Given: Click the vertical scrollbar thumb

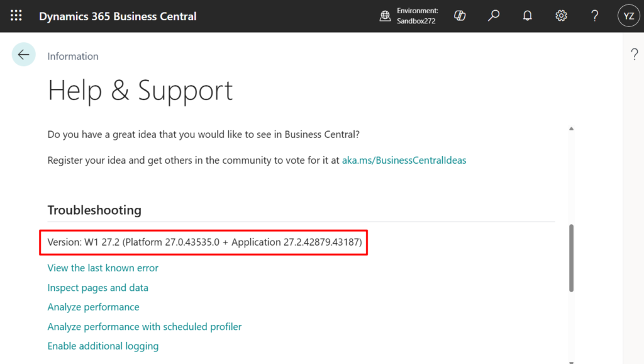Looking at the screenshot, I should click(571, 258).
